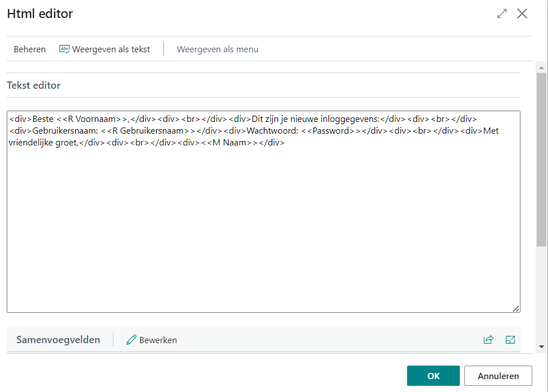Select Weergeven als menu option
548x392 pixels.
pyautogui.click(x=217, y=49)
